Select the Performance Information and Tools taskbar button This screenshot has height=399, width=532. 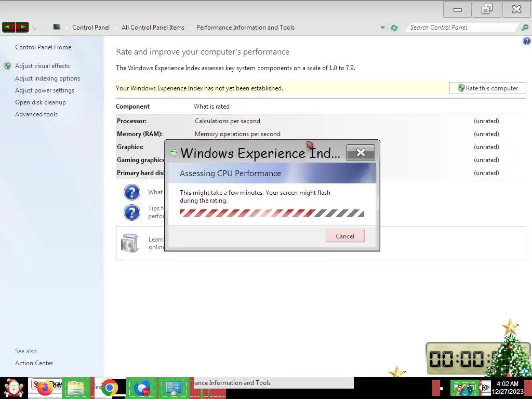click(273, 383)
